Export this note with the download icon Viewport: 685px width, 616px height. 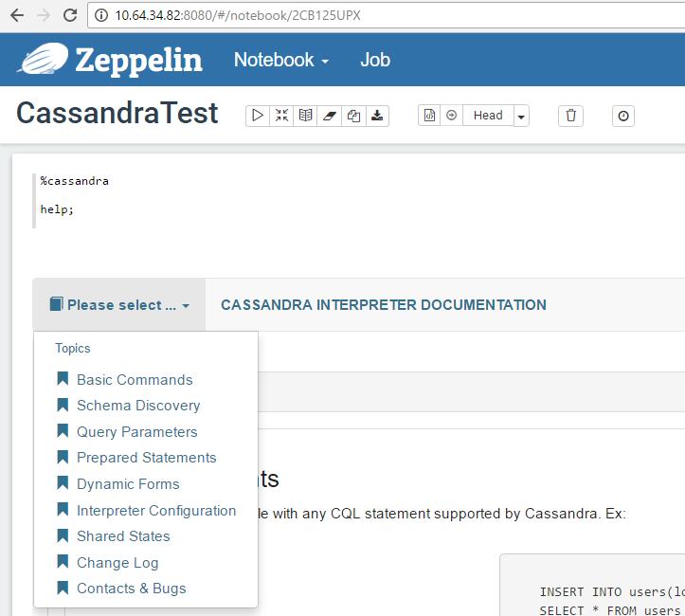(x=377, y=116)
